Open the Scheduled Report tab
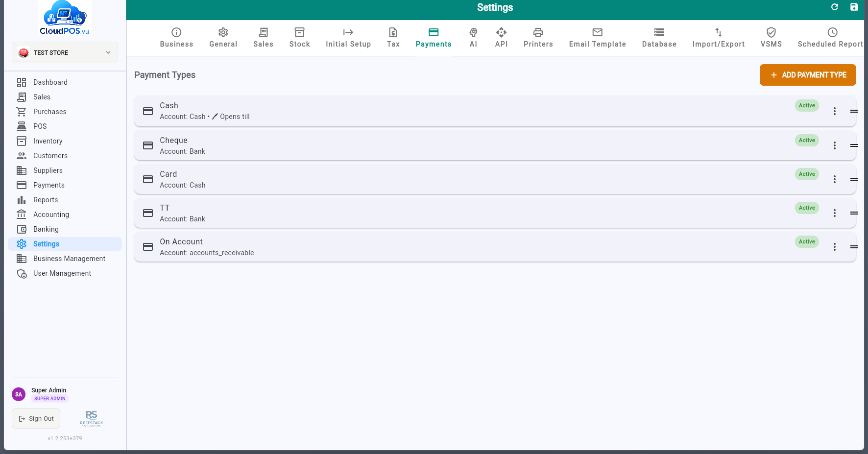 pos(831,38)
